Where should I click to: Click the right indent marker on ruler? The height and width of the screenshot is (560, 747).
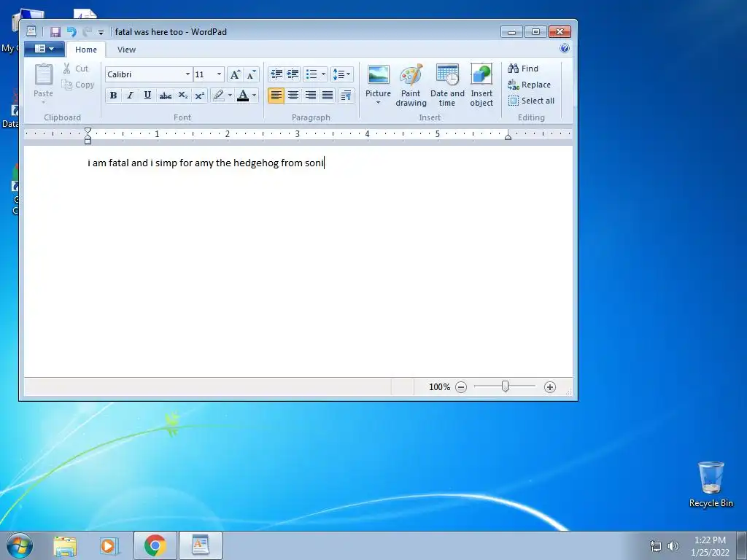coord(508,136)
